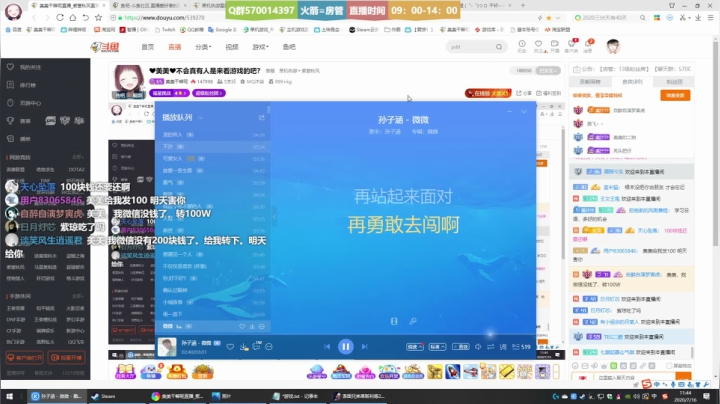Select the song 下沙 in play queue
720x404 pixels.
[212, 146]
